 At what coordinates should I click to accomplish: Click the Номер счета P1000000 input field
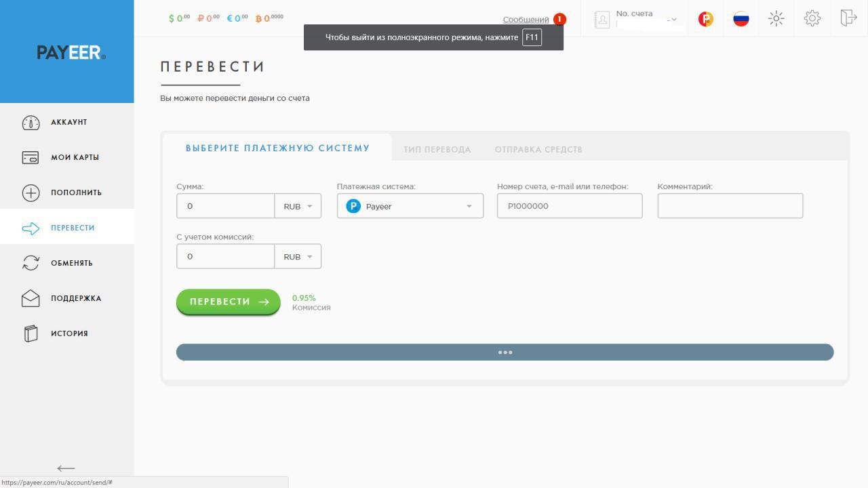(x=570, y=206)
